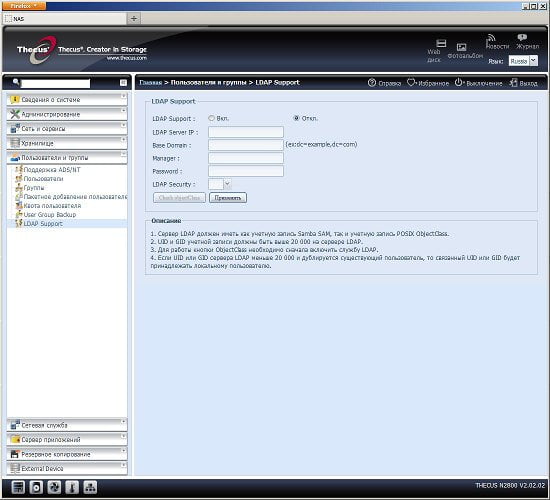The width and height of the screenshot is (550, 500).
Task: Click the Справка help icon
Action: (x=372, y=83)
